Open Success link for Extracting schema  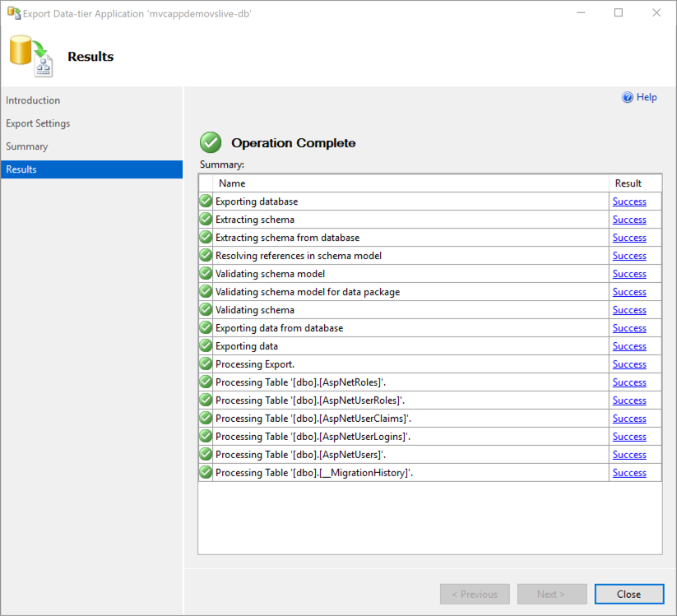[629, 220]
